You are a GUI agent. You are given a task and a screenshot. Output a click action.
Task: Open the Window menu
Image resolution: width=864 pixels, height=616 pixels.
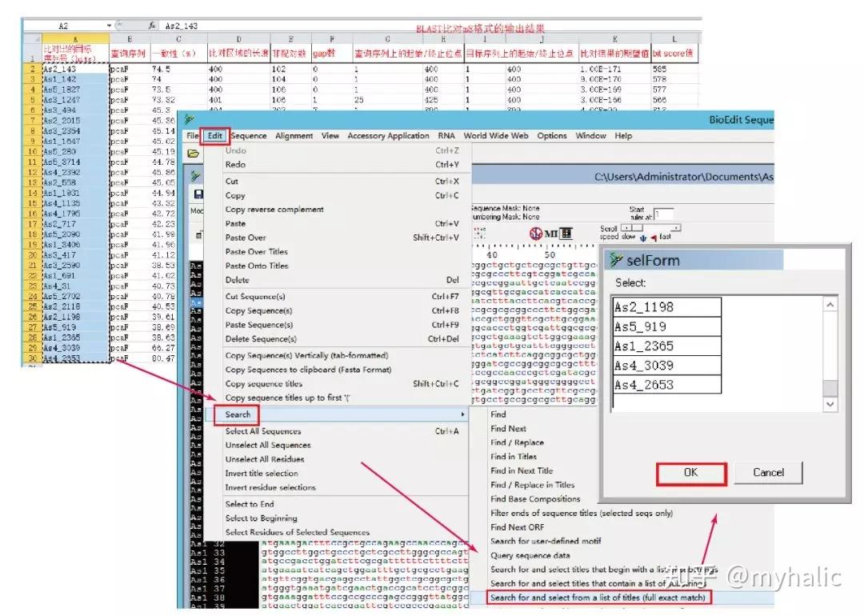(x=590, y=135)
